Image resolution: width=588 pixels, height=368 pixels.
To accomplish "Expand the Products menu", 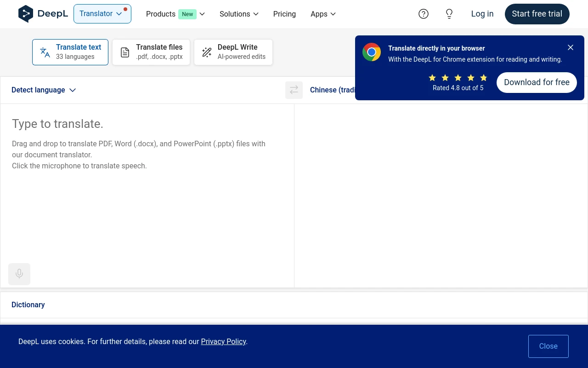I will click(175, 14).
